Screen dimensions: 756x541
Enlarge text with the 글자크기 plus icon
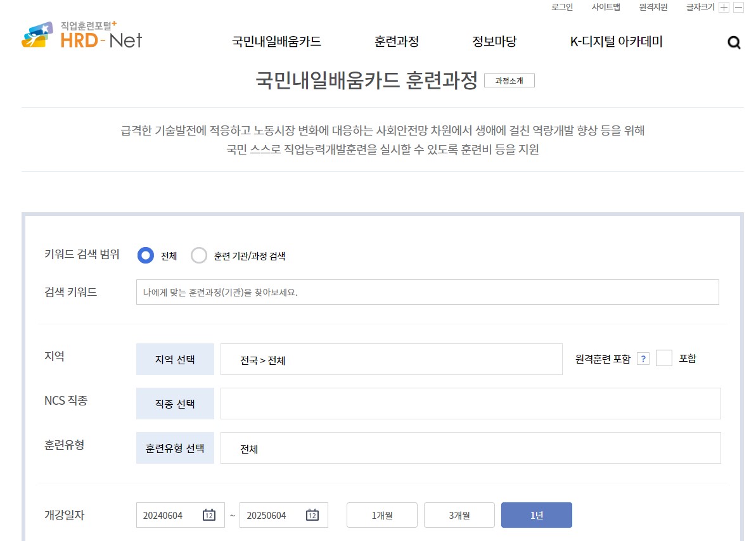tap(722, 7)
